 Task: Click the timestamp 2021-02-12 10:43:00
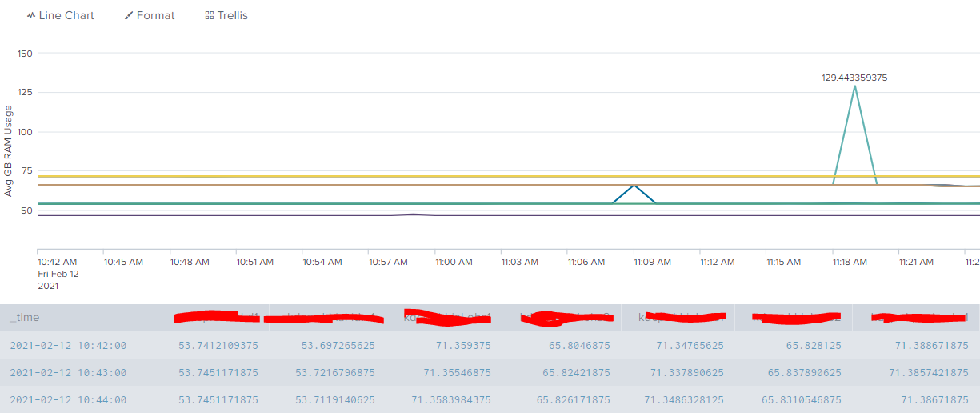(x=68, y=373)
